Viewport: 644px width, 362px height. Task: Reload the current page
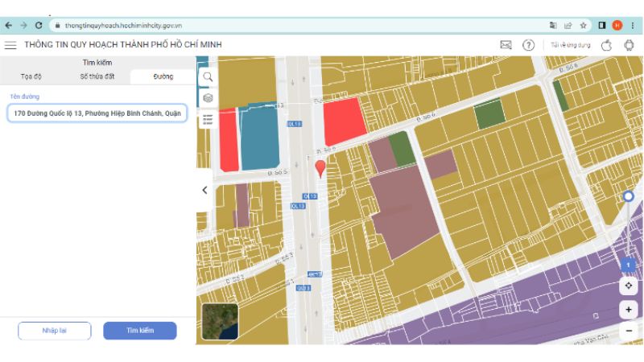(39, 26)
